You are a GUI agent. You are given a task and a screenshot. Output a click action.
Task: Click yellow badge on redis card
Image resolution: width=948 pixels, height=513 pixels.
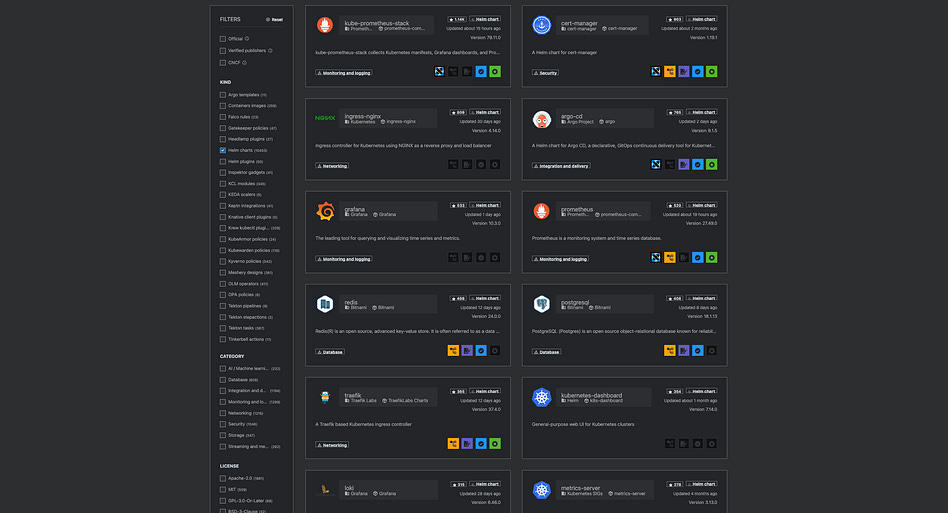point(453,350)
